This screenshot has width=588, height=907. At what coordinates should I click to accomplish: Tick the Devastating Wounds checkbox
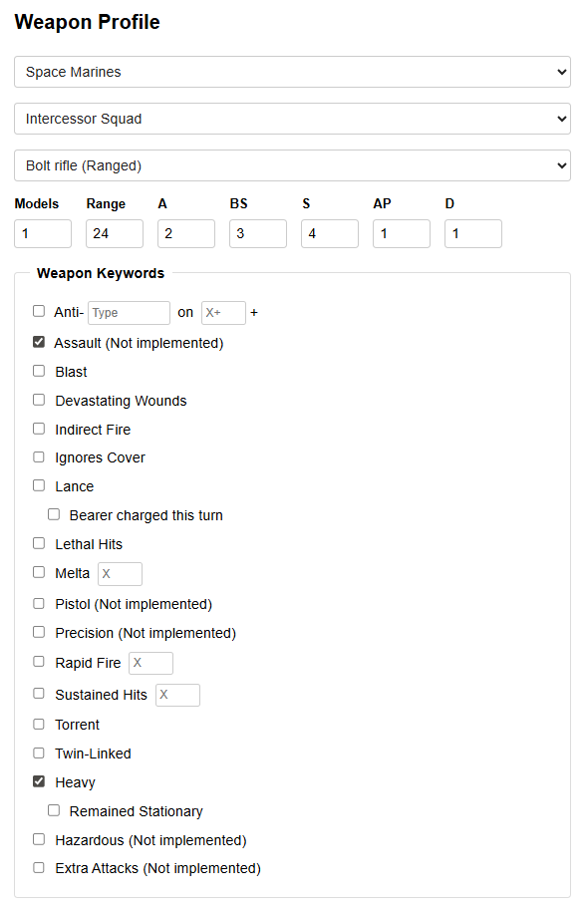[x=39, y=400]
